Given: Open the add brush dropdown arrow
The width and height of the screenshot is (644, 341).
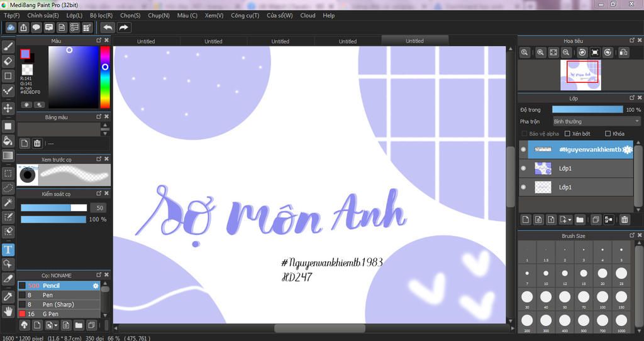Looking at the screenshot, I should coord(56,325).
